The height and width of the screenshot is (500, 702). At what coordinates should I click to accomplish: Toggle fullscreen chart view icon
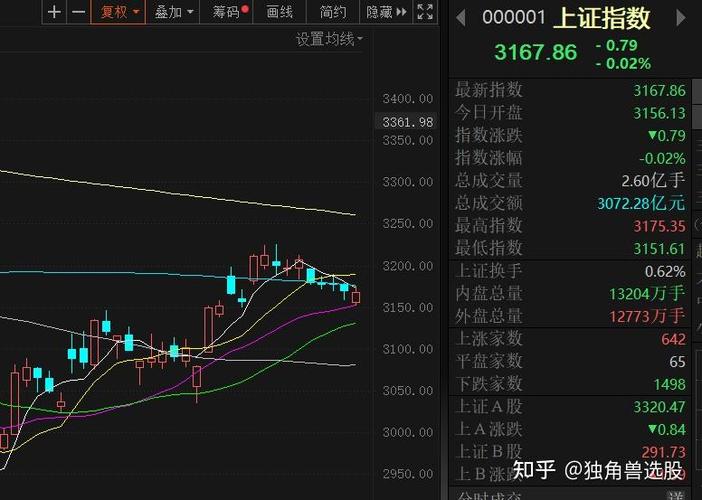[425, 12]
